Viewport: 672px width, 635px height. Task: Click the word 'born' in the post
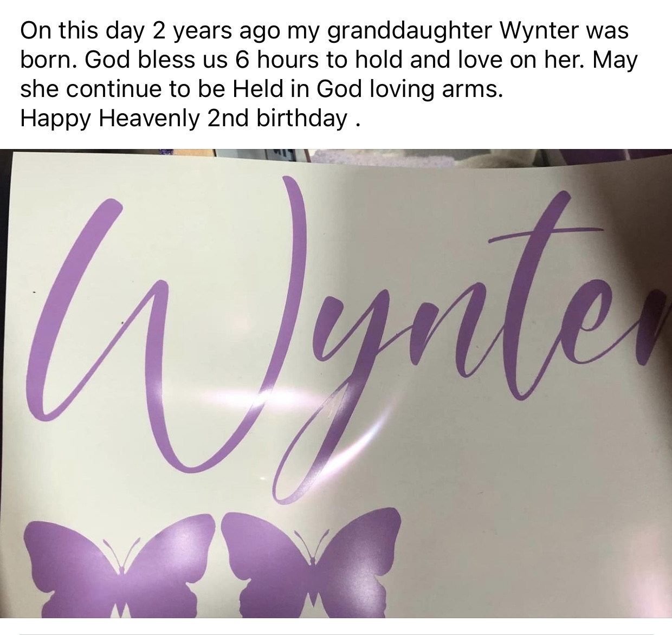point(49,60)
